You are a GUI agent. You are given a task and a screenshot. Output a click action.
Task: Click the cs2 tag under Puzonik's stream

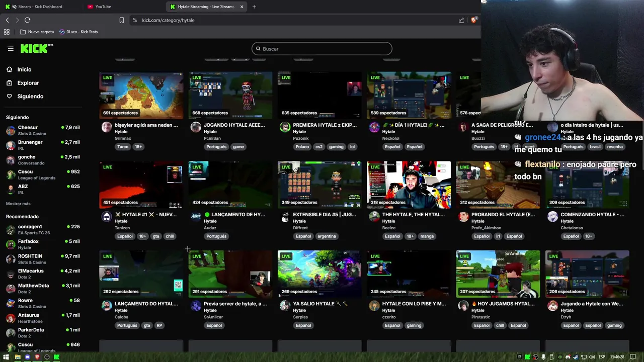(x=319, y=147)
